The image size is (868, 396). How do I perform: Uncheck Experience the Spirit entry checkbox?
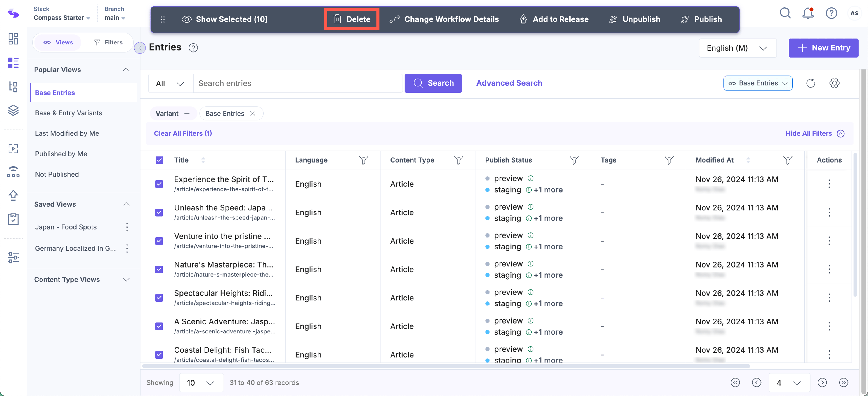(159, 184)
